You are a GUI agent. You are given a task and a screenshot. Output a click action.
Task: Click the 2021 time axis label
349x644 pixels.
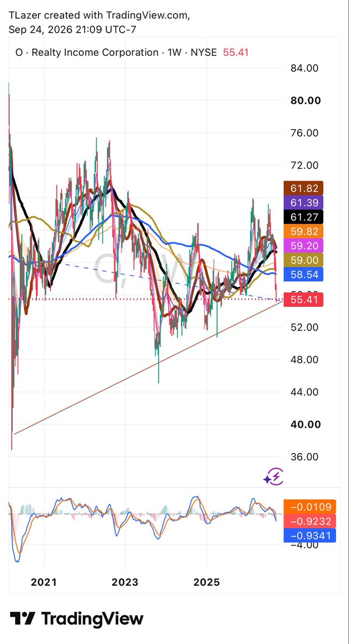44,582
